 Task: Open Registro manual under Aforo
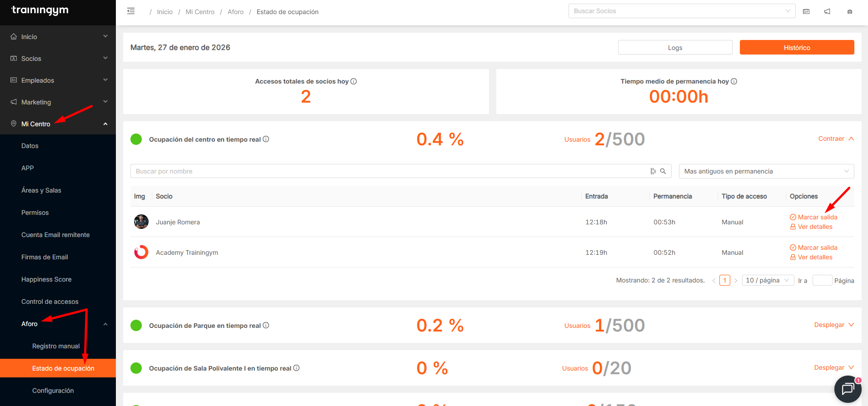click(56, 346)
